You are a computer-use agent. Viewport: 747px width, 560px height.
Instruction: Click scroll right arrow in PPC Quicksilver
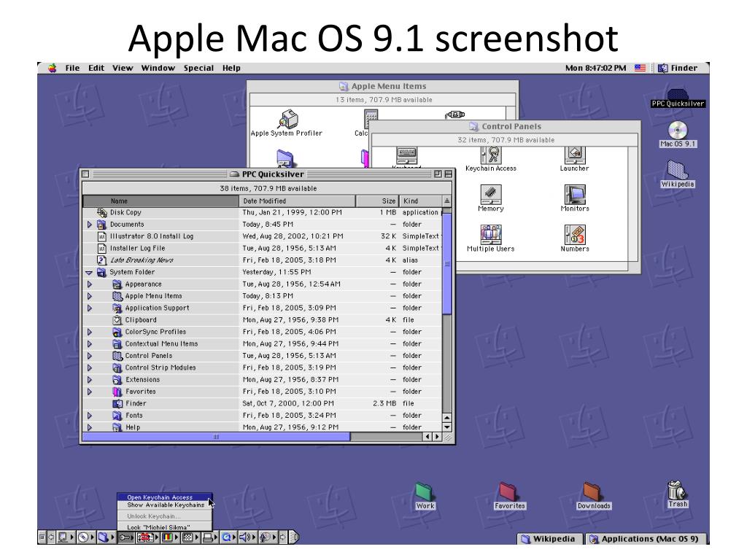click(x=437, y=437)
